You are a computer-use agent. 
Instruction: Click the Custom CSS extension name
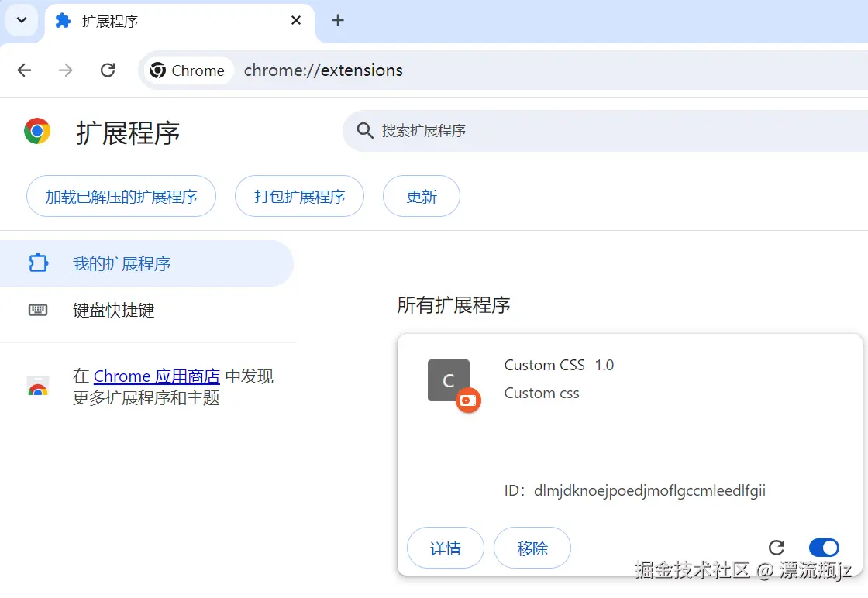(x=544, y=365)
